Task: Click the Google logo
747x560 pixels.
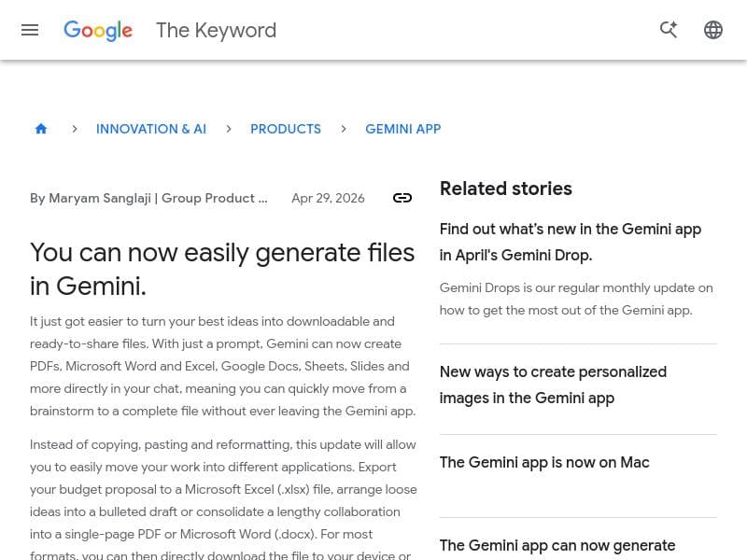Action: tap(98, 31)
